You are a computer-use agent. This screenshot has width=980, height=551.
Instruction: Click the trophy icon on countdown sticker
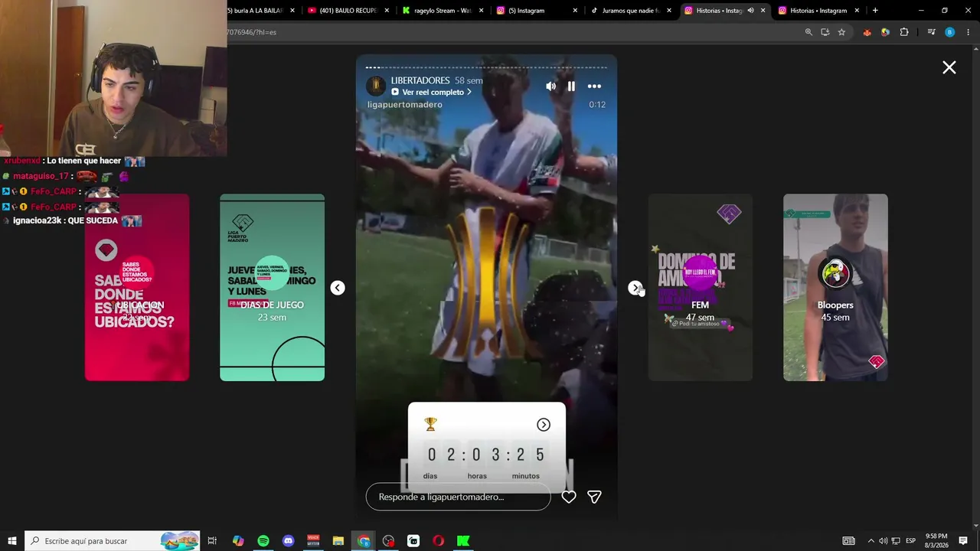430,424
